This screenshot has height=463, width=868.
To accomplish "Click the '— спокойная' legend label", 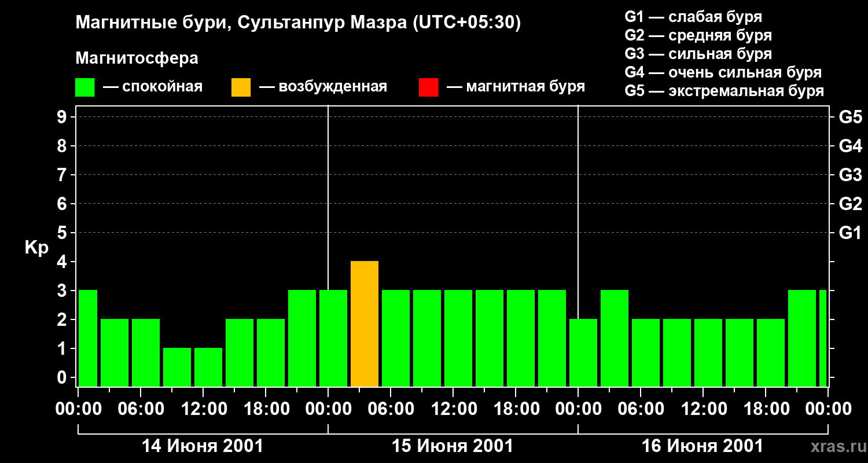I will 153,87.
